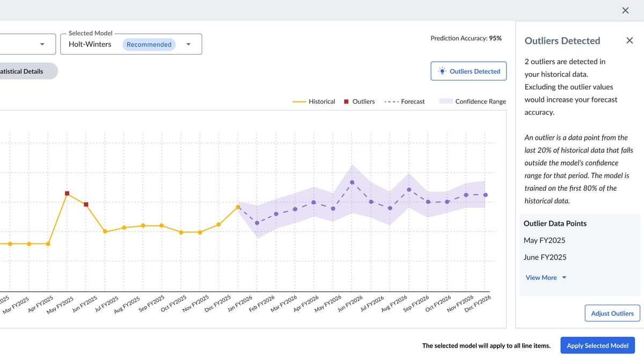This screenshot has width=644, height=362.
Task: Click the Historical legend entry
Action: (314, 101)
